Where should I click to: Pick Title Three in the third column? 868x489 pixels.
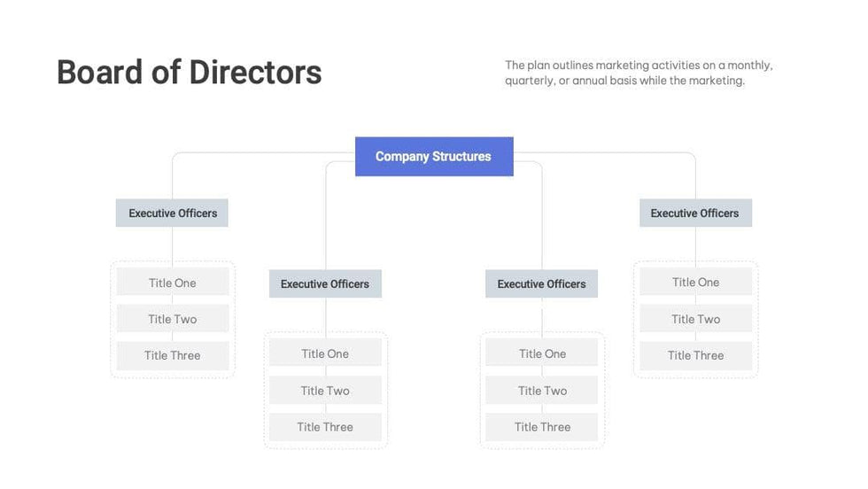(x=542, y=427)
